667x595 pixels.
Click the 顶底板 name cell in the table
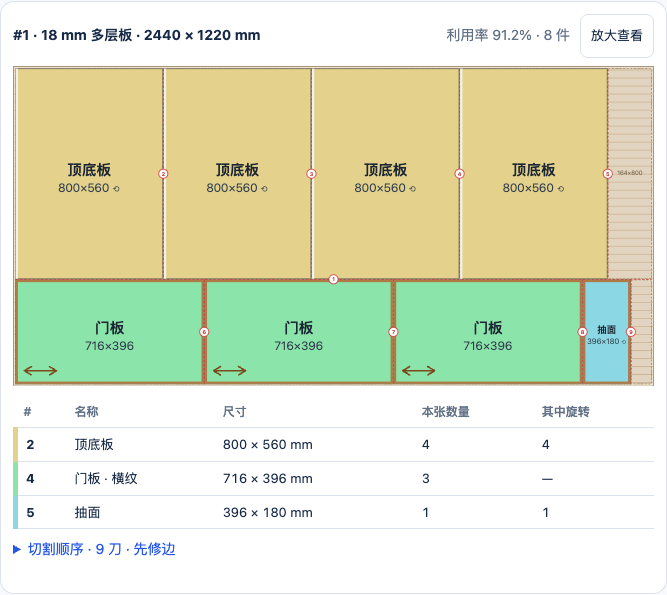click(x=94, y=444)
